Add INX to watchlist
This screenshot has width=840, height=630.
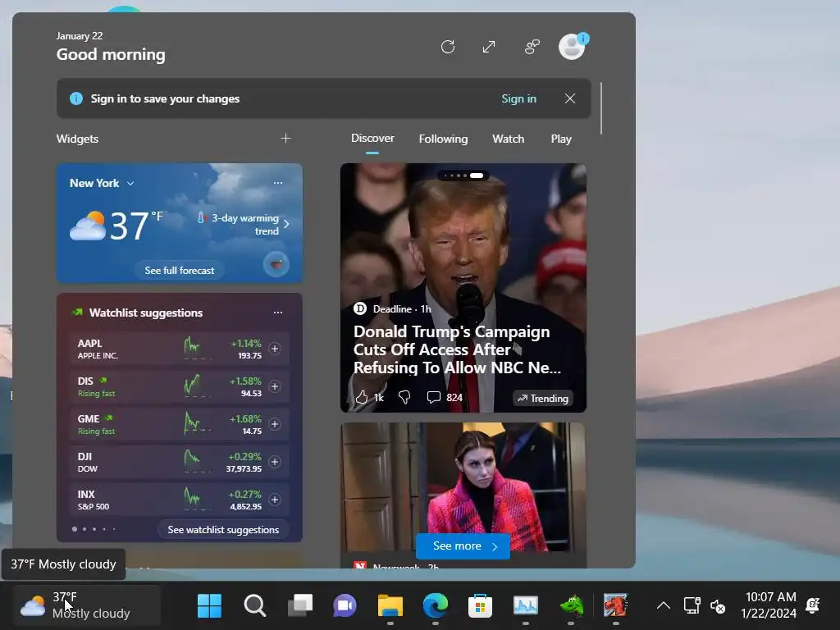(275, 500)
